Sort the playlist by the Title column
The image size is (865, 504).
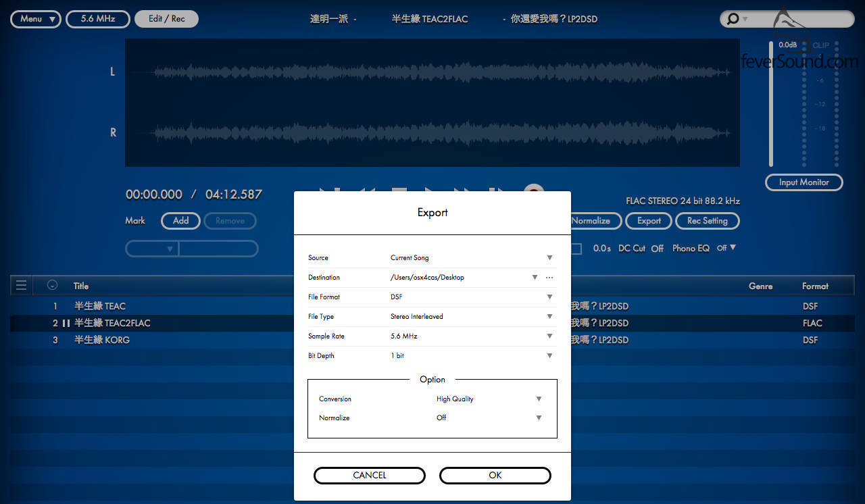(x=81, y=286)
